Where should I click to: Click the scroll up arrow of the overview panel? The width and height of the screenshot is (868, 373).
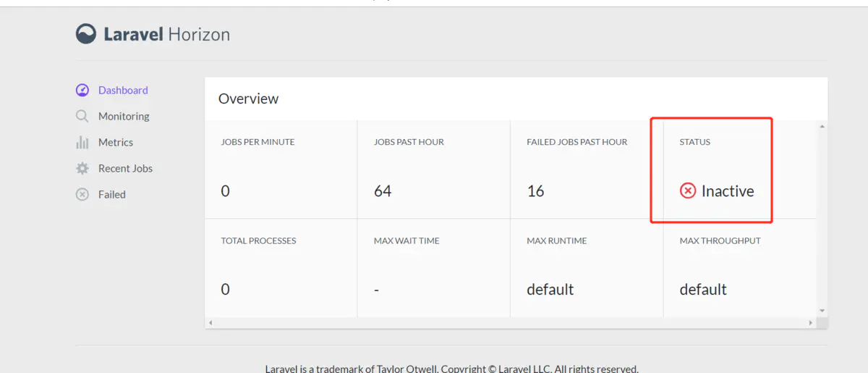[x=822, y=127]
